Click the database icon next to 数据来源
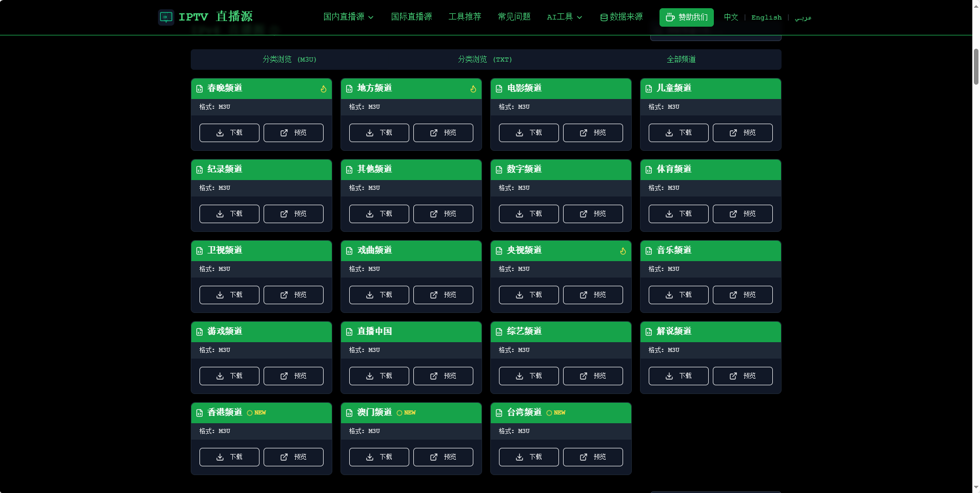980x493 pixels. pyautogui.click(x=603, y=16)
